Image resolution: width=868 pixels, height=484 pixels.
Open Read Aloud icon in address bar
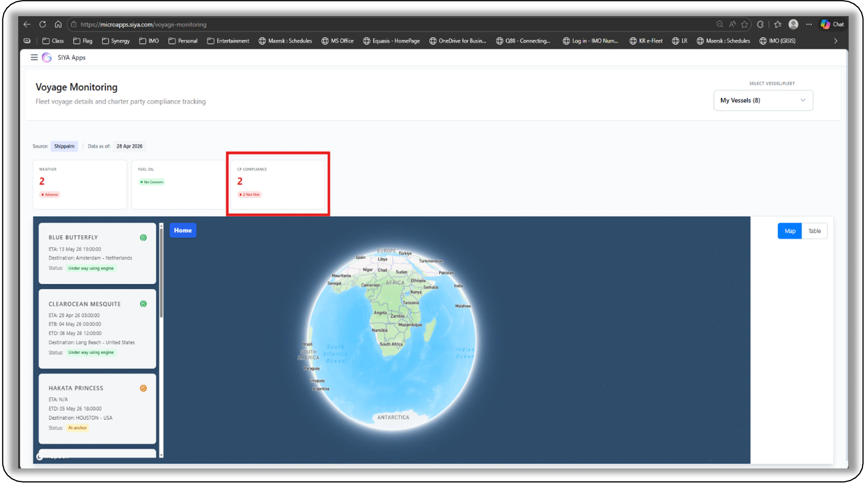click(x=732, y=24)
